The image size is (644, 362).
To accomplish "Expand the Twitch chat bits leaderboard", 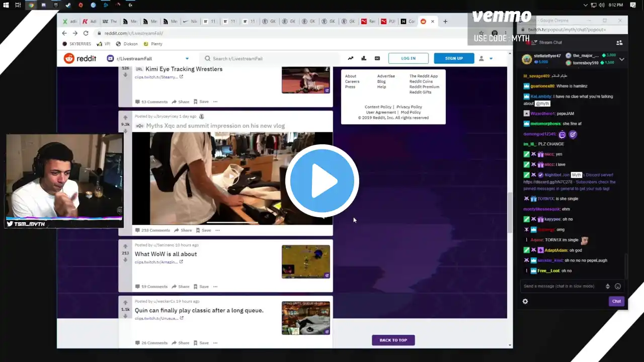I will tap(622, 59).
